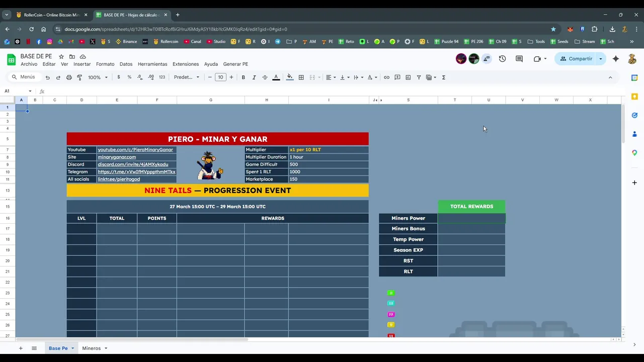The width and height of the screenshot is (644, 362).
Task: Toggle strikethrough formatting
Action: click(265, 77)
